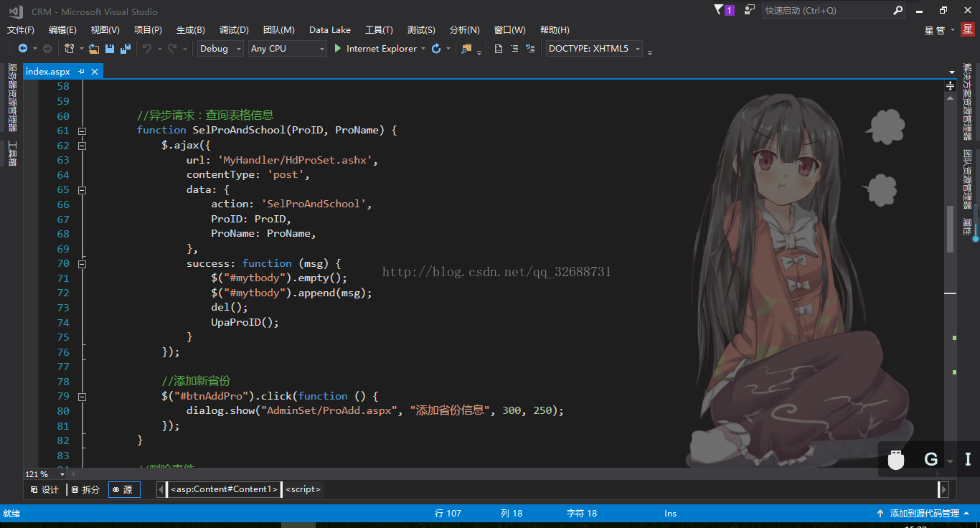
Task: Open the 团队(M) menu
Action: coord(279,30)
